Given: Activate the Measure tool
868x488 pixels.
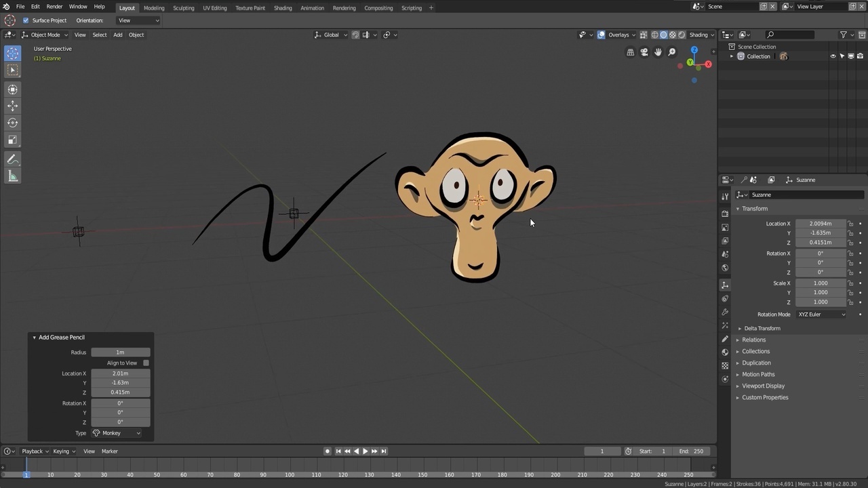Looking at the screenshot, I should tap(12, 176).
